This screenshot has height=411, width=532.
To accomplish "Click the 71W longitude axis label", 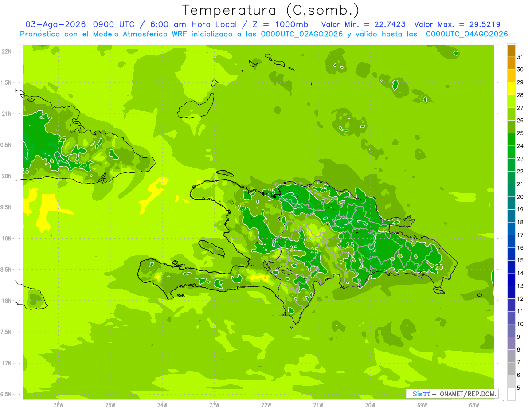I will click(318, 405).
